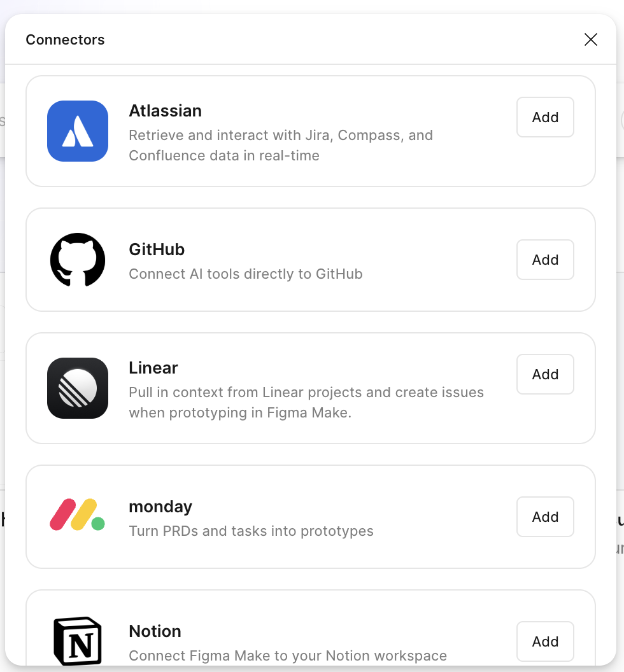Click the Linear connector heading
The image size is (624, 672).
153,368
